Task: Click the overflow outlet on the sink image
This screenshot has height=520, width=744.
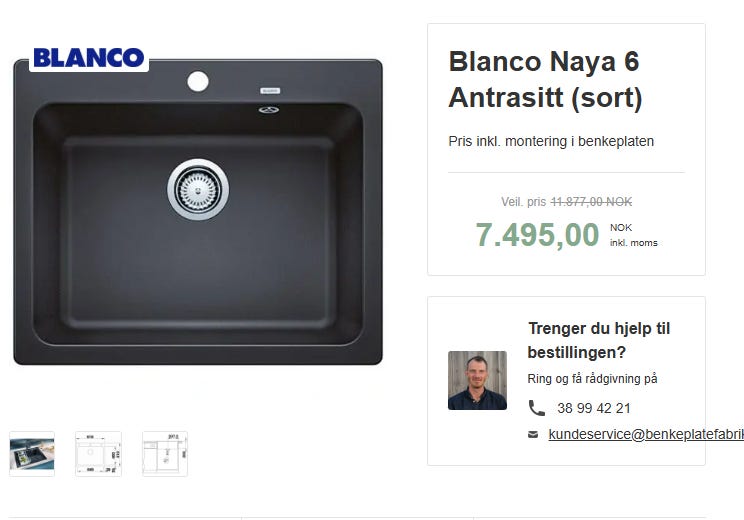Action: pyautogui.click(x=269, y=110)
